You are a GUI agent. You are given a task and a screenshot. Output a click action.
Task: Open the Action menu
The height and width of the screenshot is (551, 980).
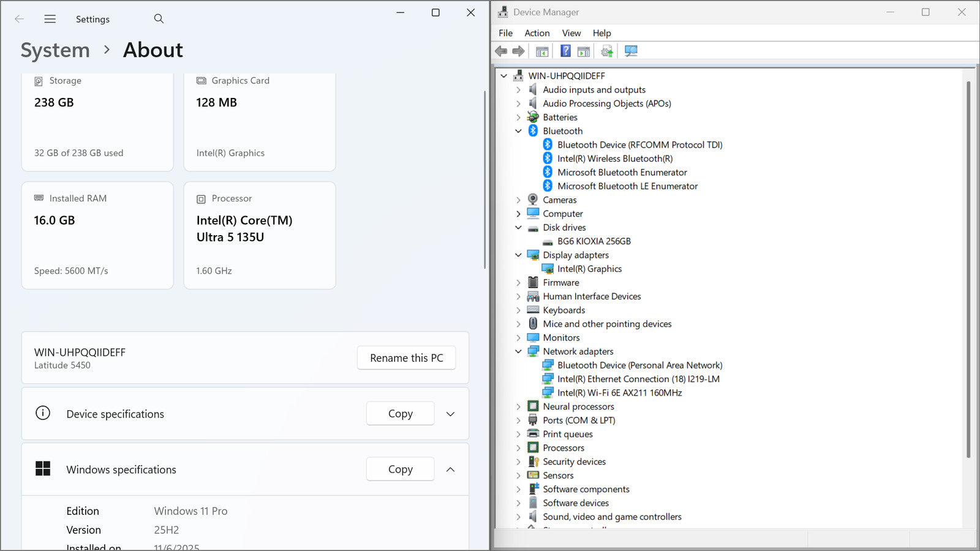(x=537, y=33)
